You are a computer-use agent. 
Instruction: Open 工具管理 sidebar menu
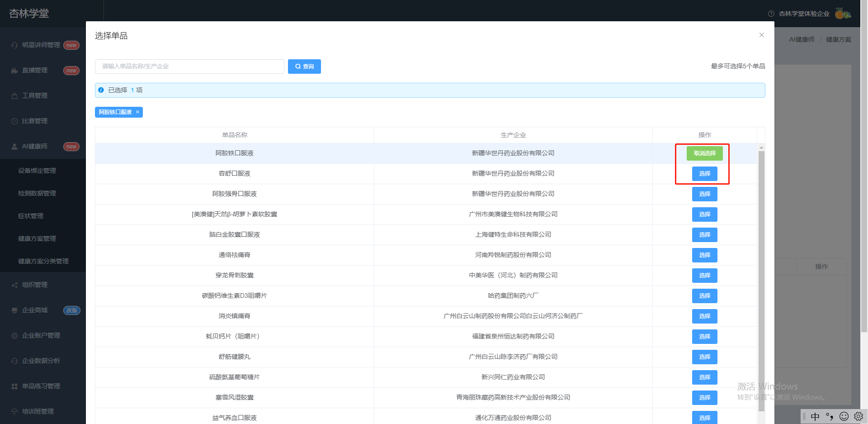[x=43, y=96]
